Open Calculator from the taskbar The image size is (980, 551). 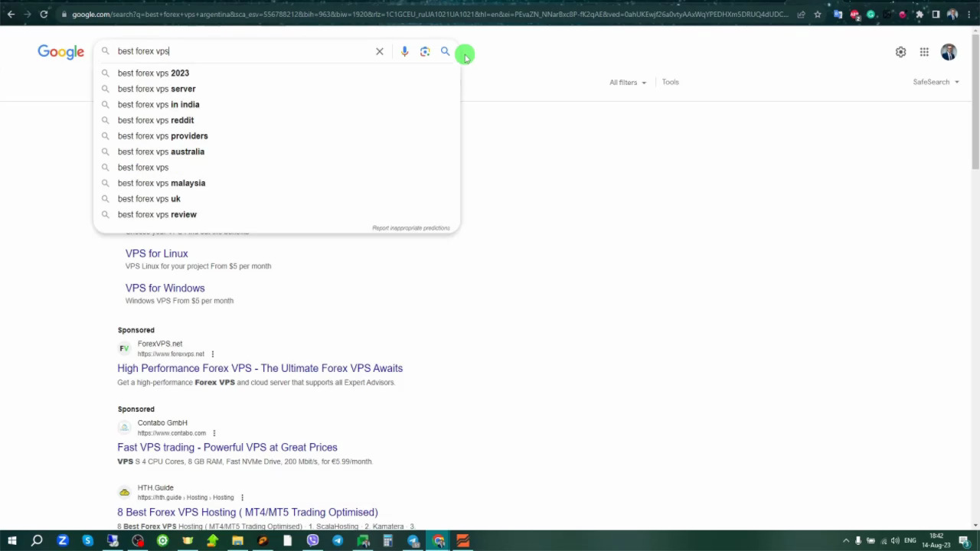click(388, 541)
